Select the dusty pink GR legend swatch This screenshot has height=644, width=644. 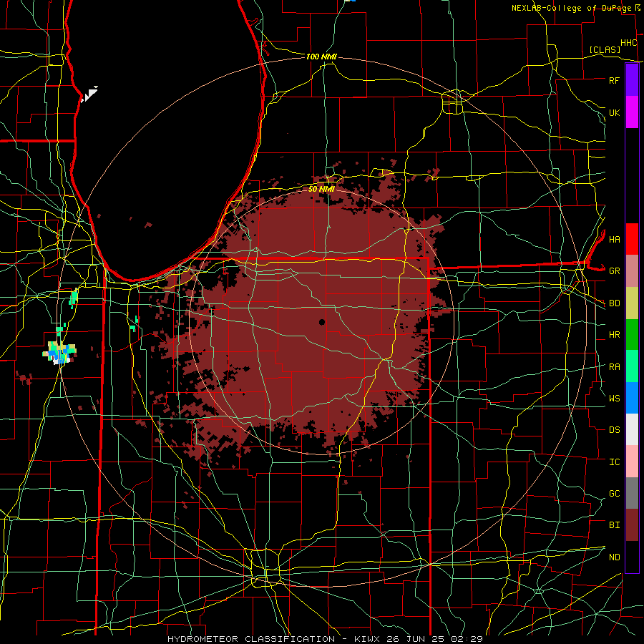point(632,271)
